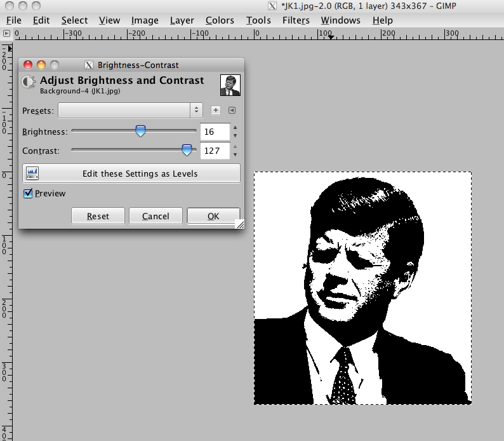This screenshot has width=504, height=441.
Task: Click the brightness-contrast tool icon in dialog header
Action: click(29, 82)
